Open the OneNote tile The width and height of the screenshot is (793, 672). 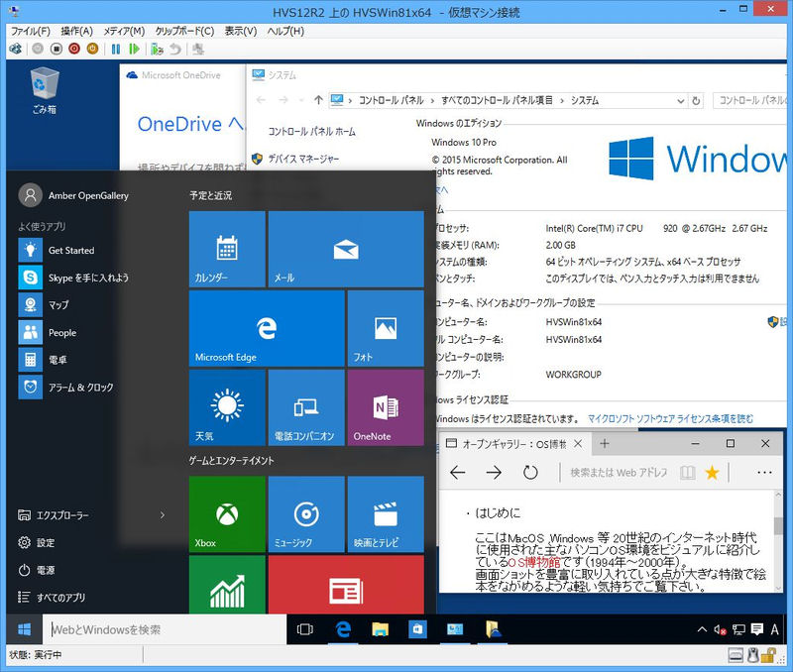click(x=386, y=407)
